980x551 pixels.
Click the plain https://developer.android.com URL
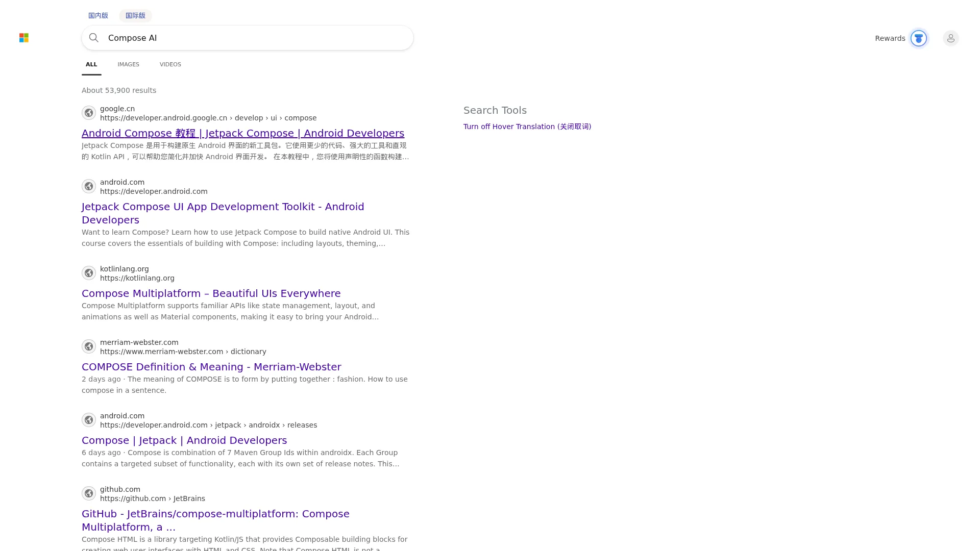[x=154, y=191]
